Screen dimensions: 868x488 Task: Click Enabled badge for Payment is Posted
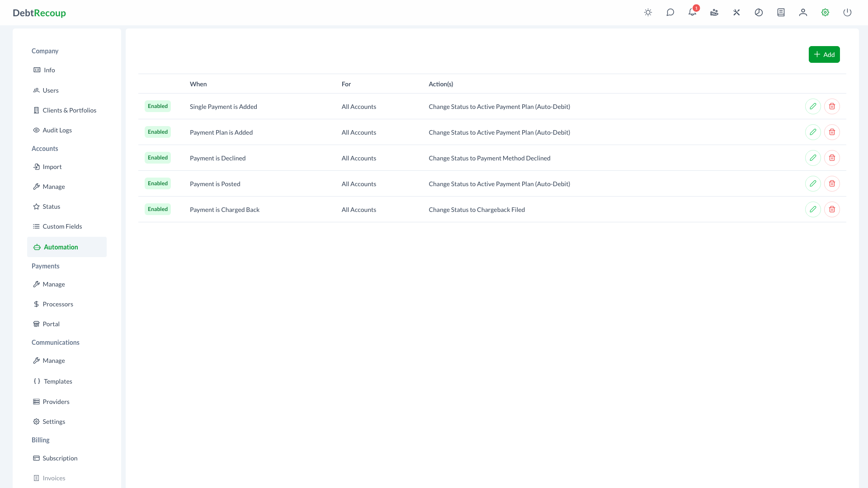[x=158, y=183]
